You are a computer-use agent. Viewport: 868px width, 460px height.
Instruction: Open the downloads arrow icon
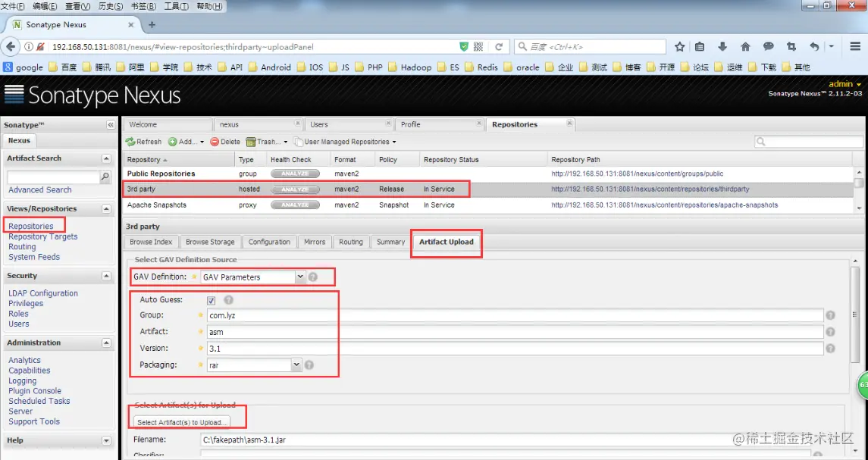point(722,47)
